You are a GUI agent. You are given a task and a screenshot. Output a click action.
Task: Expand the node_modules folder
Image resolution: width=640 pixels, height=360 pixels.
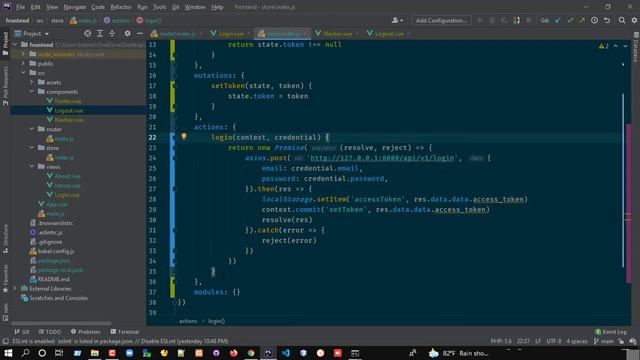click(23, 54)
